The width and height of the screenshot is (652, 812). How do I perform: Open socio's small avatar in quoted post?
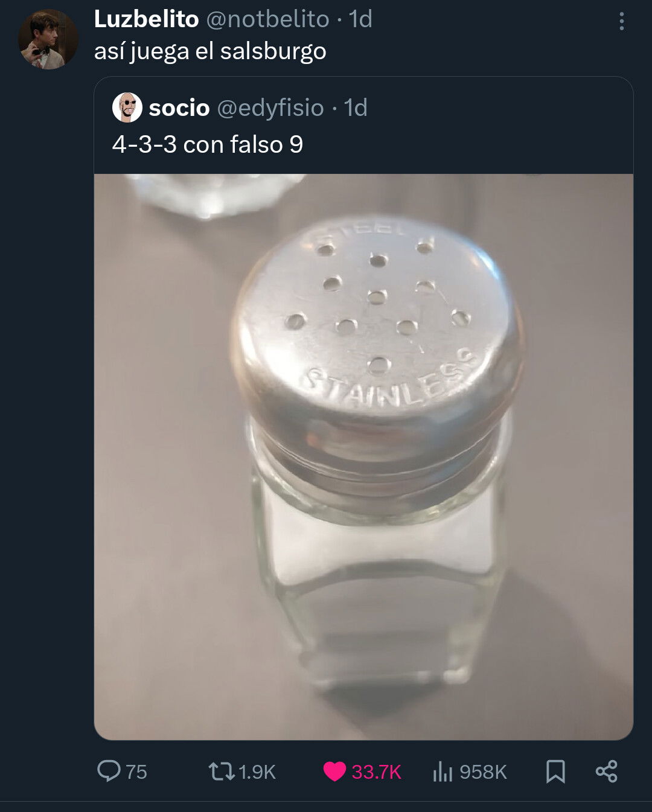[x=127, y=108]
